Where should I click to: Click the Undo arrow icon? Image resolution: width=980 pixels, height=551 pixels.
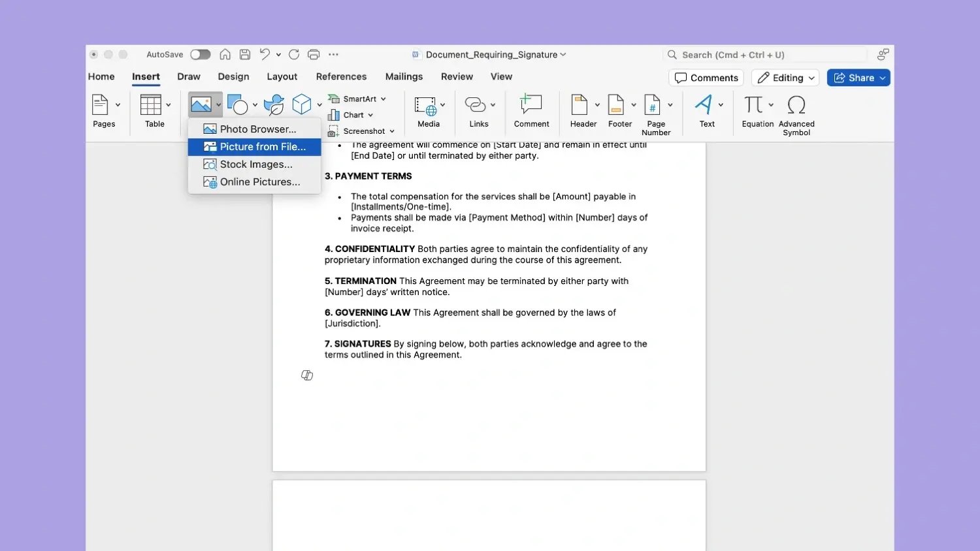[x=265, y=55]
